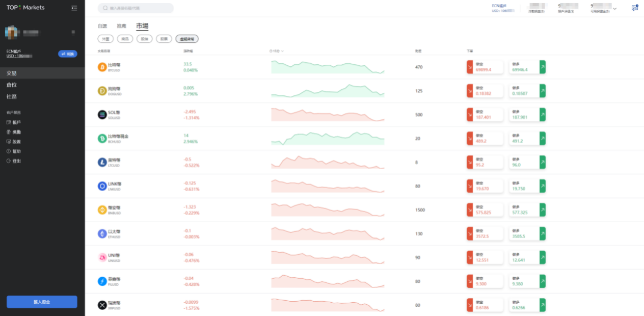Open the 24-hour support chat icon
Viewport: 644px width, 316px height.
coord(634,8)
